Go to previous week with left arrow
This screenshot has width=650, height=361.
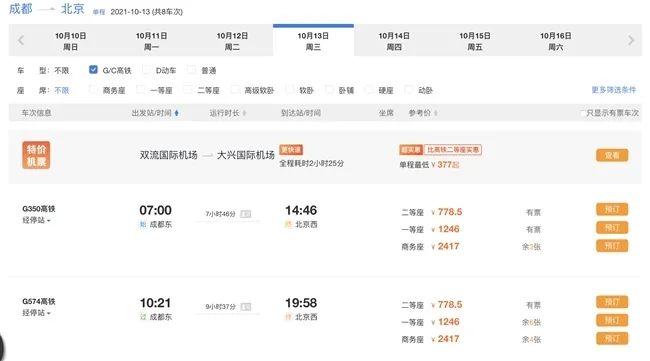(x=21, y=41)
